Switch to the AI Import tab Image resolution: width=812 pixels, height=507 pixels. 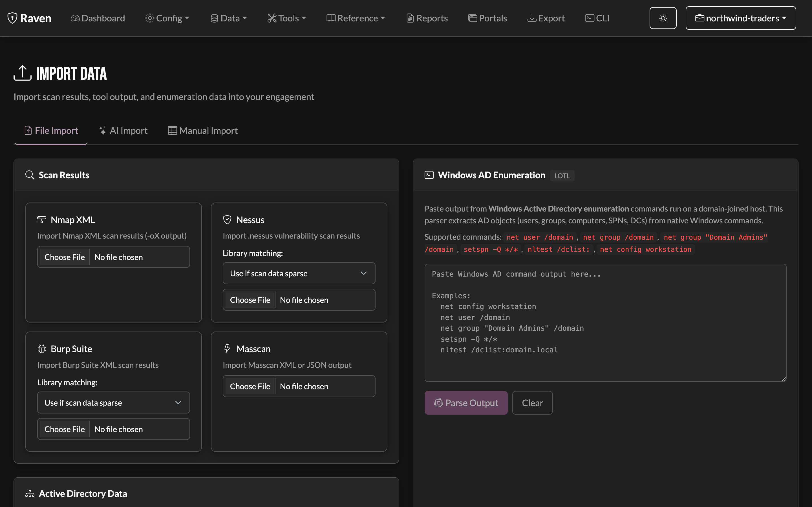[123, 131]
